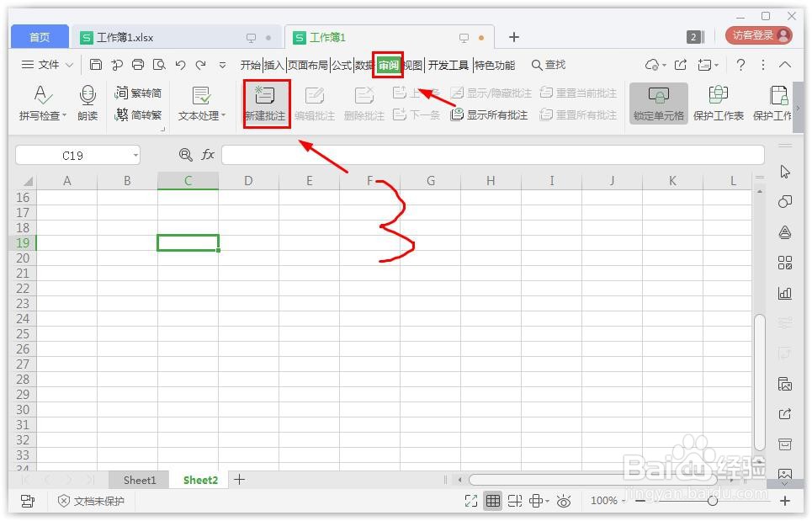Click the Read Aloud (朗读) microphone icon
Screen dimensions: 812x521
tap(88, 95)
